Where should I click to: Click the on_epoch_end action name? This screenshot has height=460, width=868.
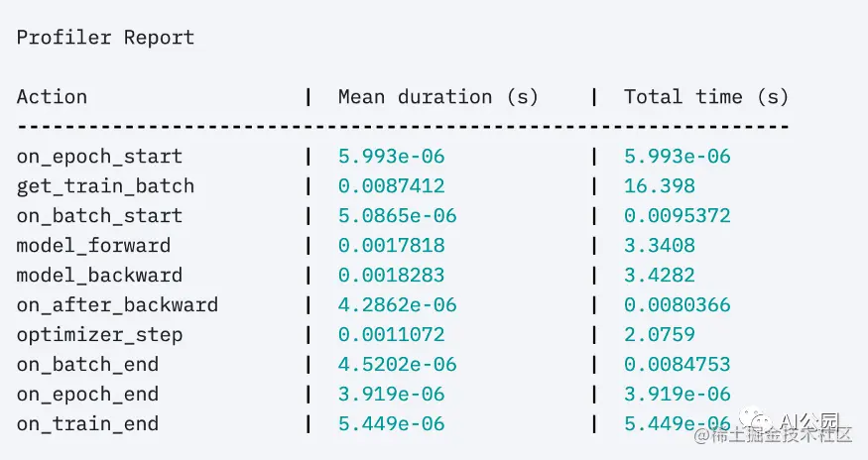tap(87, 395)
